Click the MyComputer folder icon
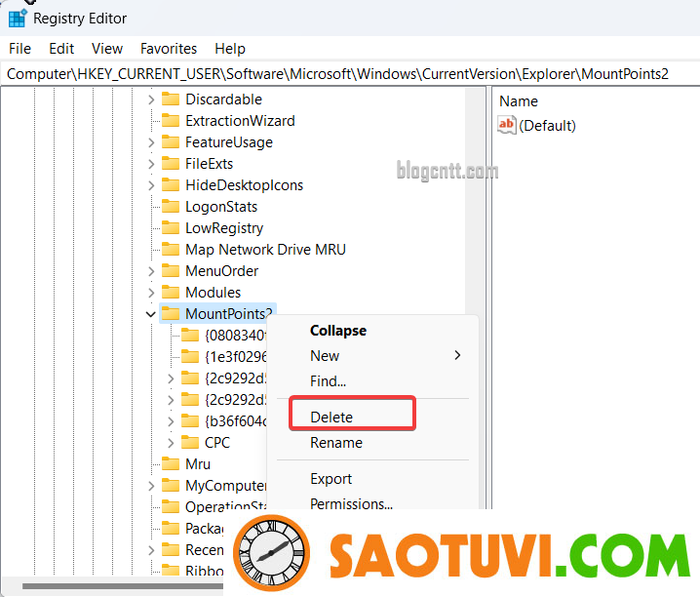 point(170,485)
